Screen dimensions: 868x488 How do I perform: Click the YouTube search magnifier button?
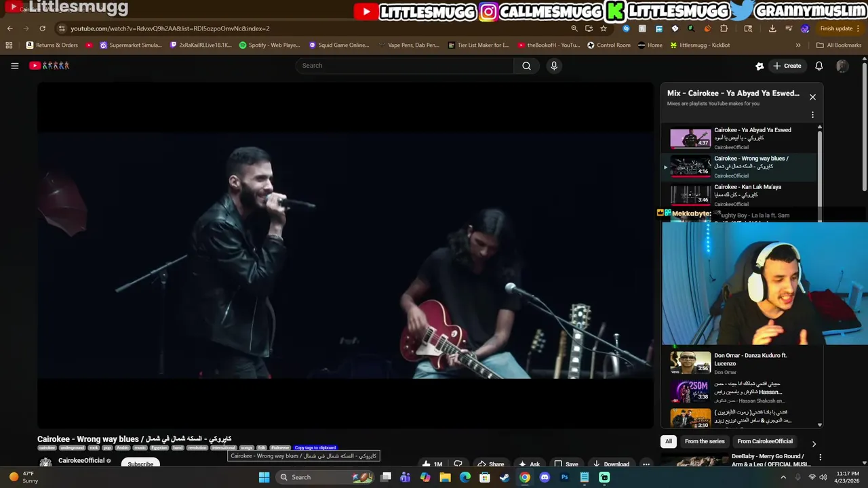coord(526,66)
